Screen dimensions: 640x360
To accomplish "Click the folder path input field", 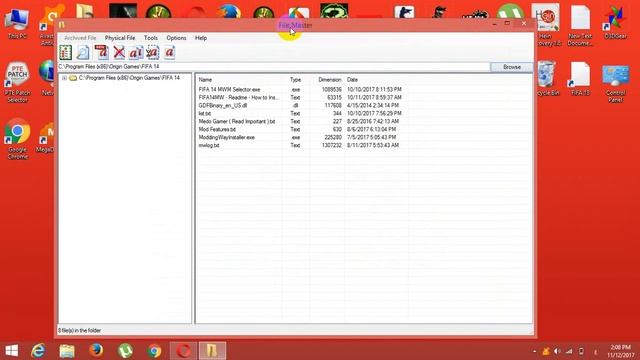I will pos(273,67).
